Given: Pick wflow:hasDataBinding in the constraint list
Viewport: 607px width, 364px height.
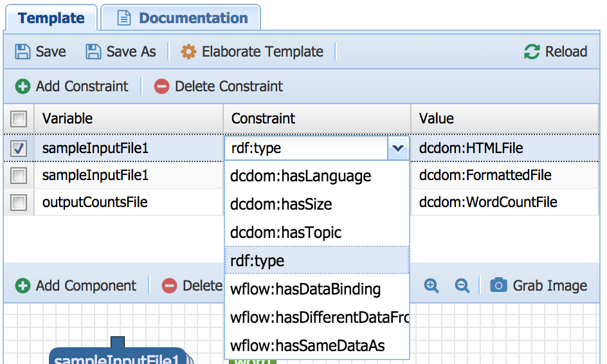Looking at the screenshot, I should pyautogui.click(x=305, y=289).
